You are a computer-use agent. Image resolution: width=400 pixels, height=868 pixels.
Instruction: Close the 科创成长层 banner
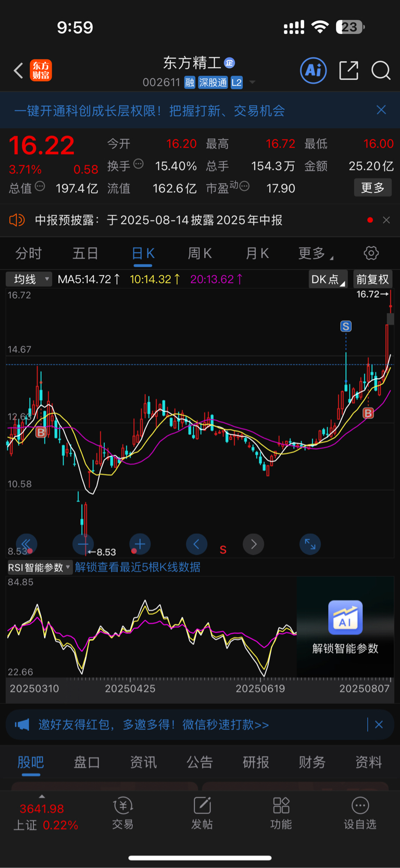tap(381, 110)
